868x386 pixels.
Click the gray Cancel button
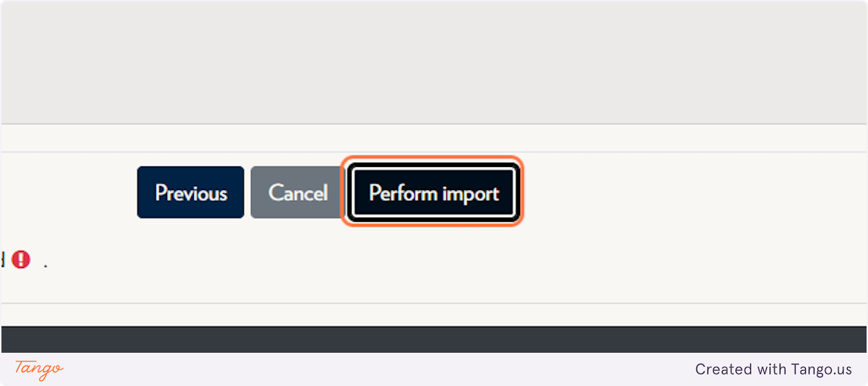pos(298,192)
